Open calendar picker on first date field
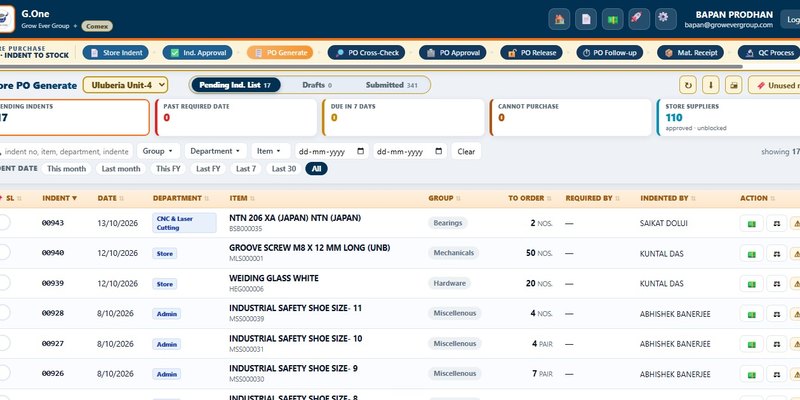Viewport: 800px width, 400px height. [x=361, y=152]
